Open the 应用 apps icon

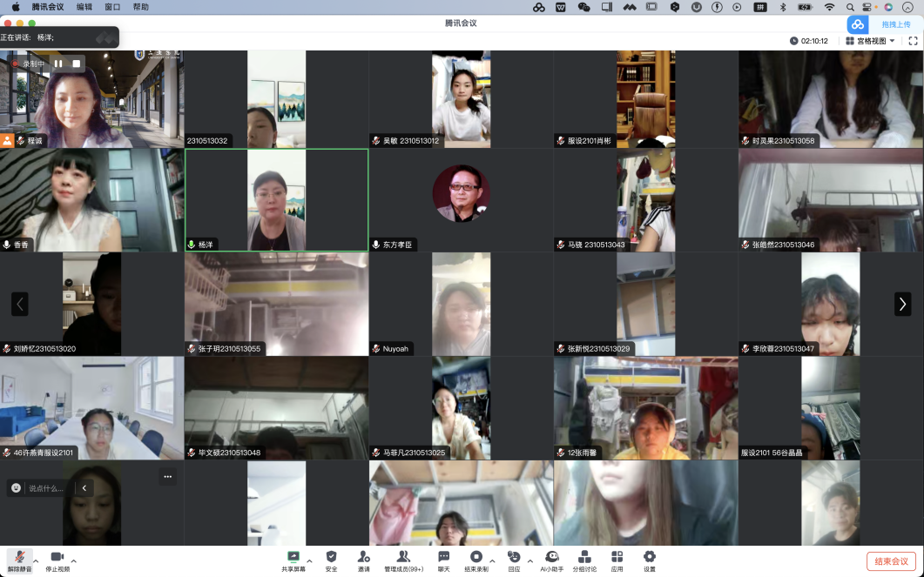(617, 557)
